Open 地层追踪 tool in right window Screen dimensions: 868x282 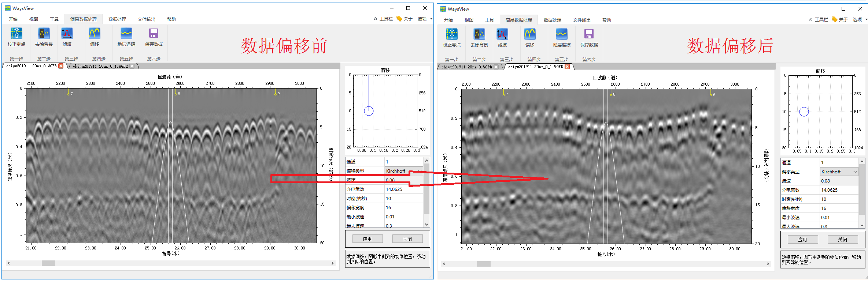point(561,34)
